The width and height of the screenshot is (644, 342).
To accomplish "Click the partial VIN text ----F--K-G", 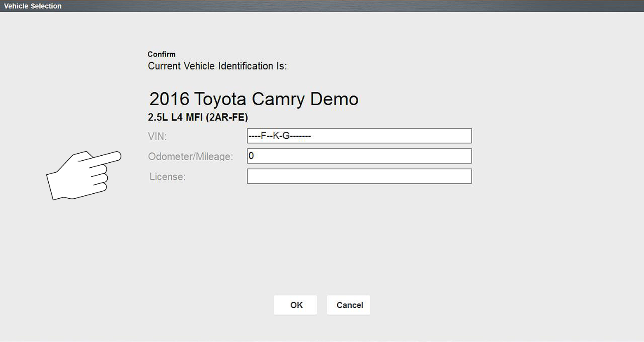I will click(279, 136).
